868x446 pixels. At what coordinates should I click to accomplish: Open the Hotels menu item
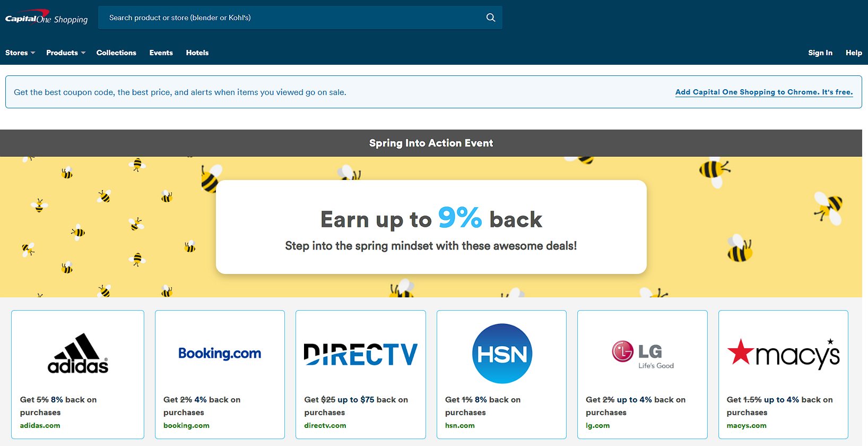pos(197,53)
